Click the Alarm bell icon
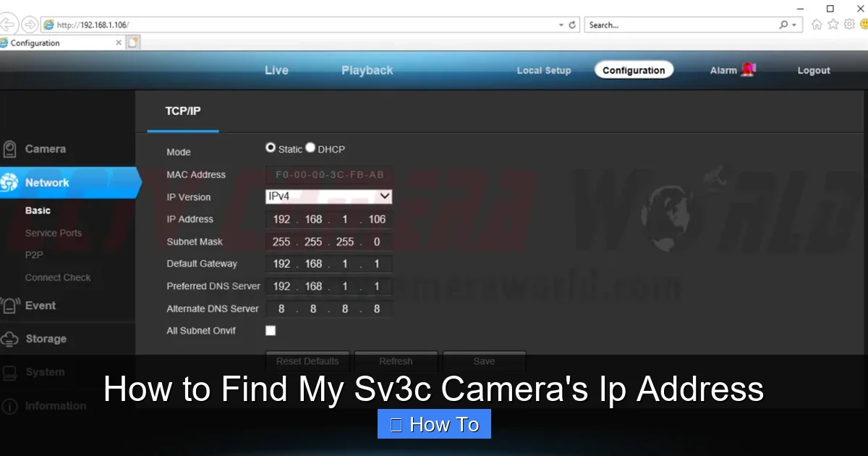This screenshot has height=456, width=868. (x=748, y=69)
